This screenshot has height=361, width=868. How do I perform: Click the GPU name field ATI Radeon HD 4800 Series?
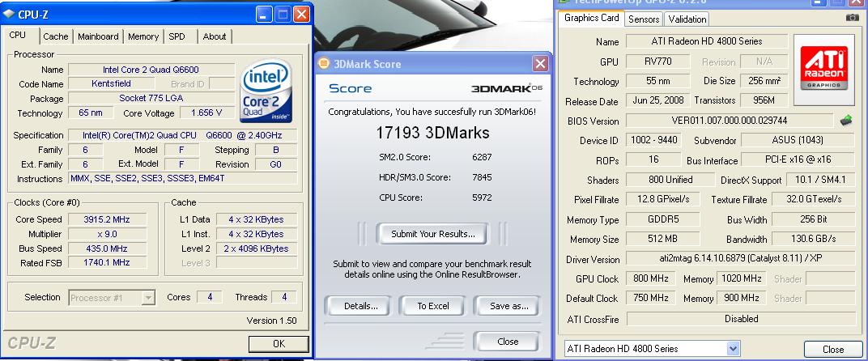(706, 41)
